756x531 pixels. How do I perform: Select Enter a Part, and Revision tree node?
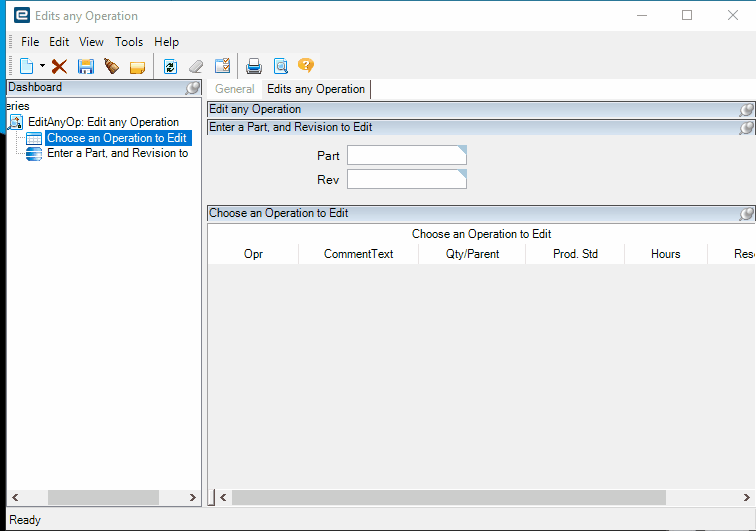[x=117, y=153]
